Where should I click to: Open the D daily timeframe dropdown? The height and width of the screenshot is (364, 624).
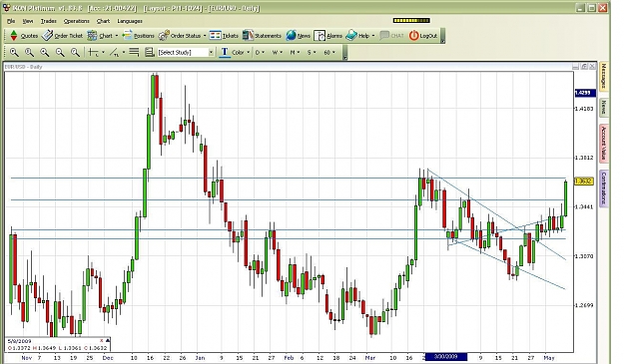[x=260, y=52]
